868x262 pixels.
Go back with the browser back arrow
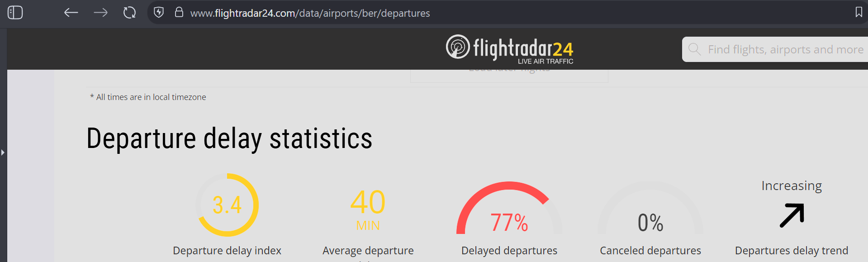coord(71,13)
